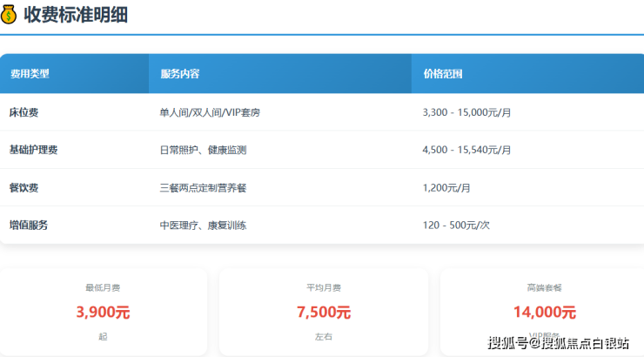Open the 高端套餐 14,000元 card
644x357 pixels.
click(x=544, y=311)
